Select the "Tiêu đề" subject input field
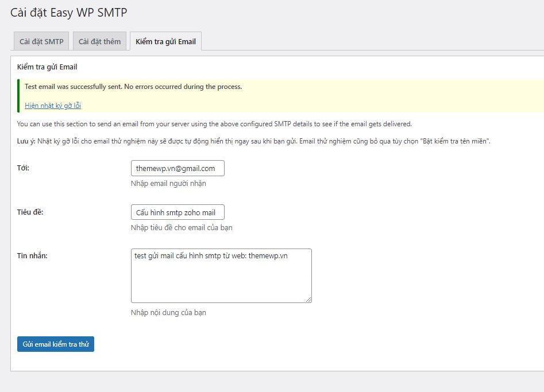544x392 pixels. point(178,212)
